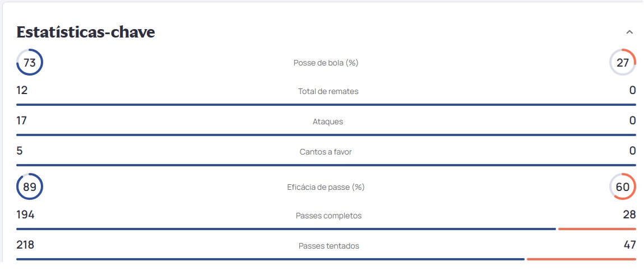Select the Posse de bola (%) label
The image size is (644, 271).
[326, 63]
